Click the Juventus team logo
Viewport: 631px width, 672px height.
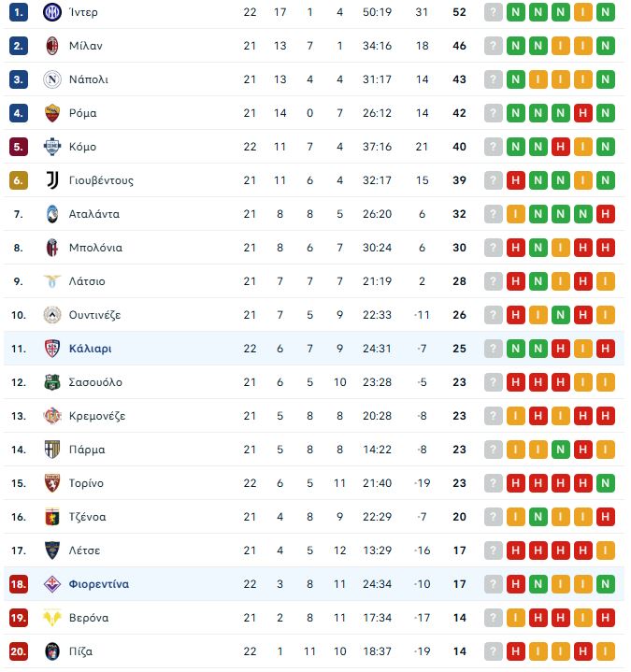click(51, 180)
